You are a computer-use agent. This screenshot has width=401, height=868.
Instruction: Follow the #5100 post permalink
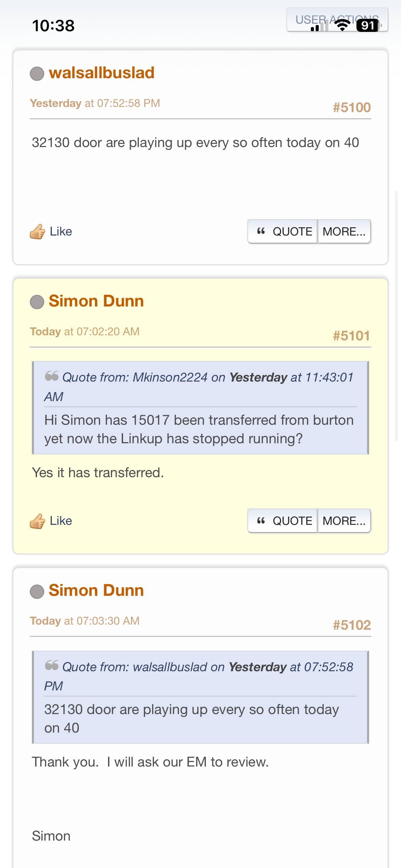click(352, 108)
